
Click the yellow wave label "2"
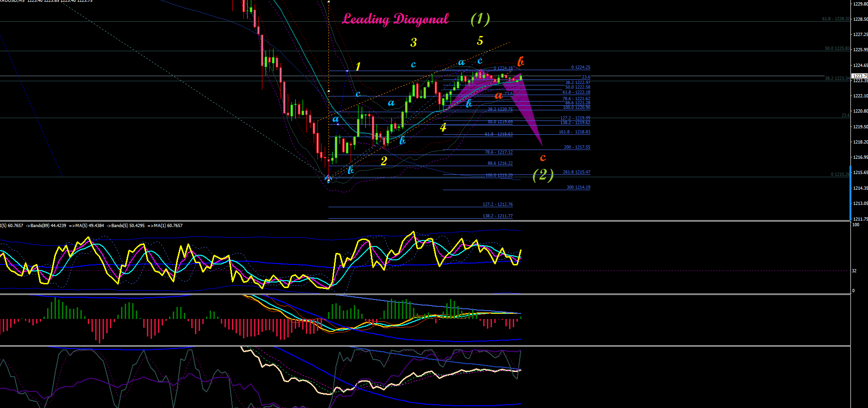click(384, 161)
